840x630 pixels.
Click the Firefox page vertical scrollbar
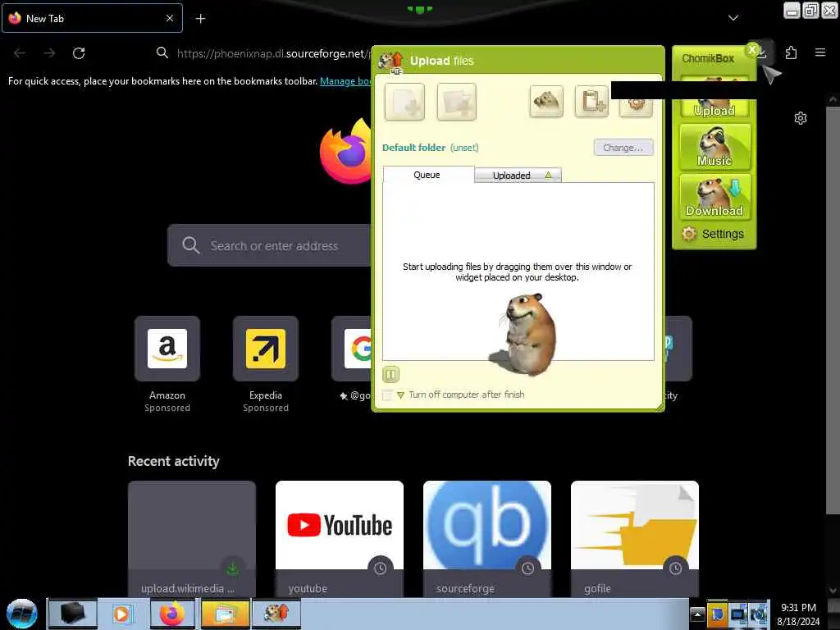(x=833, y=311)
